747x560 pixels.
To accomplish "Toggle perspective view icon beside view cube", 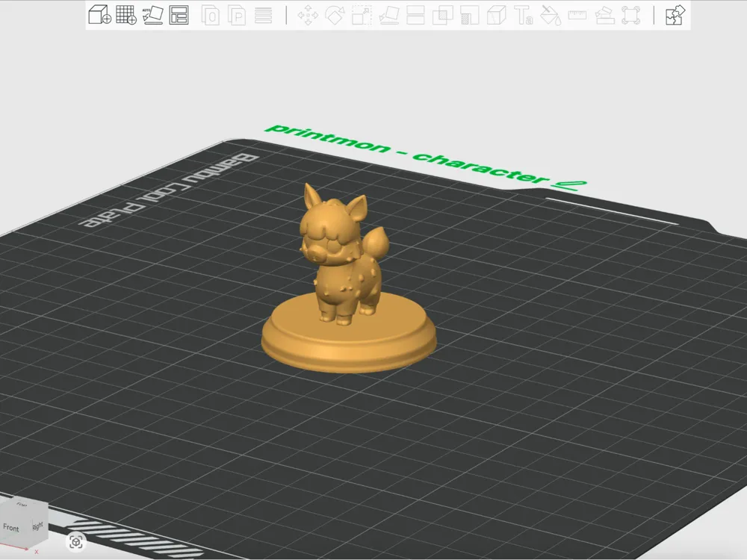I will tap(75, 542).
